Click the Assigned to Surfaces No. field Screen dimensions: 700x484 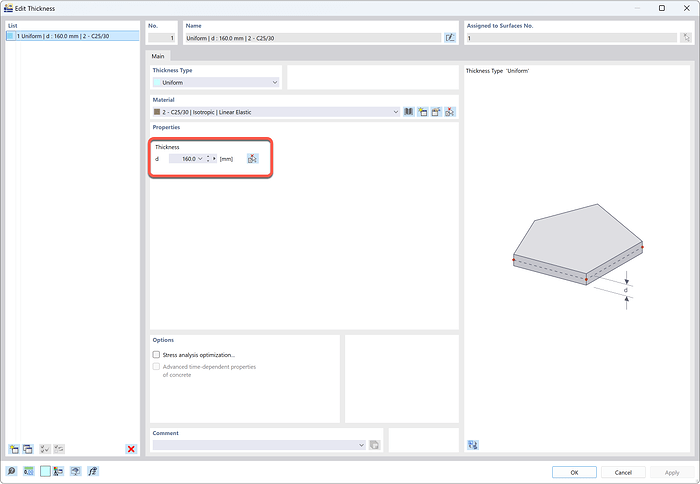click(x=571, y=38)
